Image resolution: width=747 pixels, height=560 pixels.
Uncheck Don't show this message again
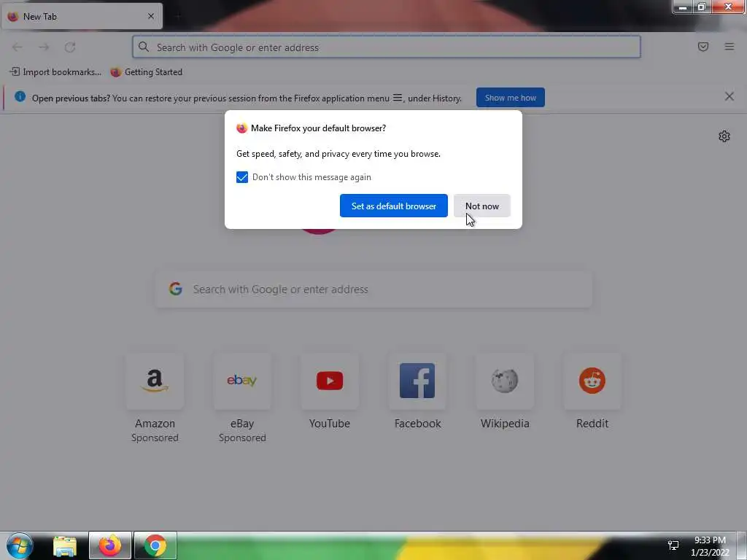click(x=242, y=177)
